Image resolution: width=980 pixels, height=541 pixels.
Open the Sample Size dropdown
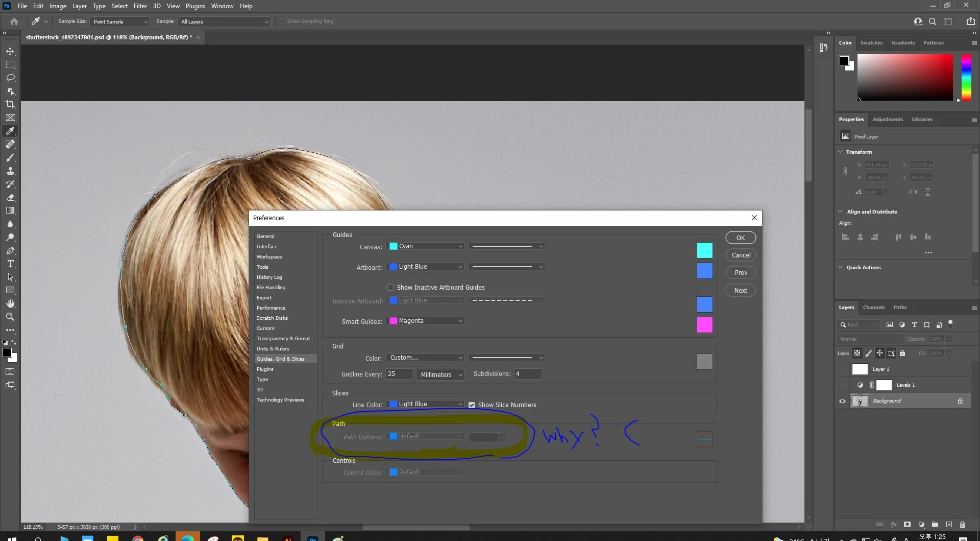[x=120, y=21]
